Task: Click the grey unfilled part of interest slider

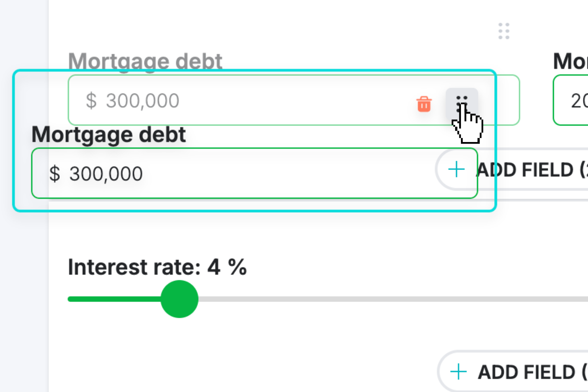Action: (x=393, y=299)
